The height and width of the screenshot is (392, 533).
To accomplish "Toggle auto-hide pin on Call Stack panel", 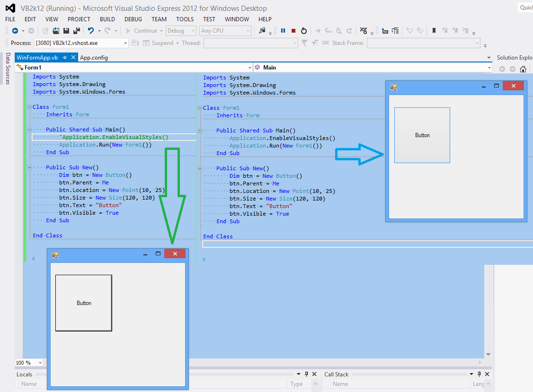I will 480,375.
